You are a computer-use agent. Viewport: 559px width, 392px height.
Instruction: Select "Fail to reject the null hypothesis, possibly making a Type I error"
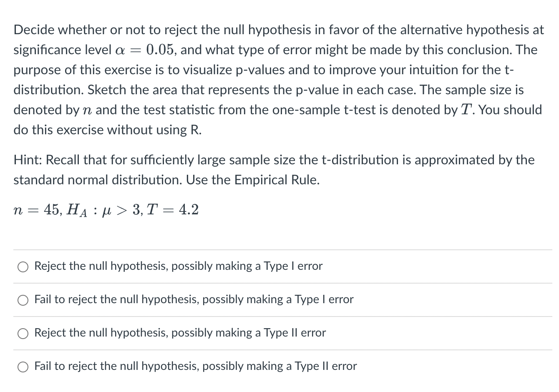click(x=194, y=299)
